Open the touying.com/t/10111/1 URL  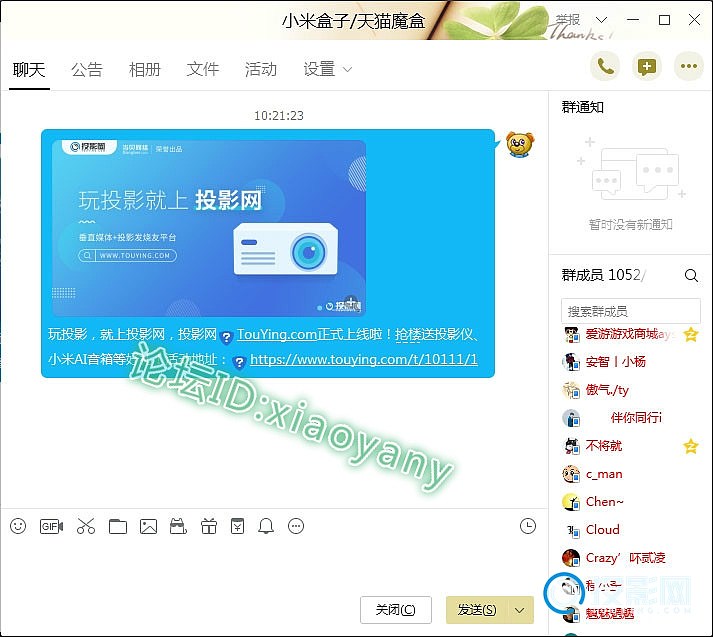[364, 360]
